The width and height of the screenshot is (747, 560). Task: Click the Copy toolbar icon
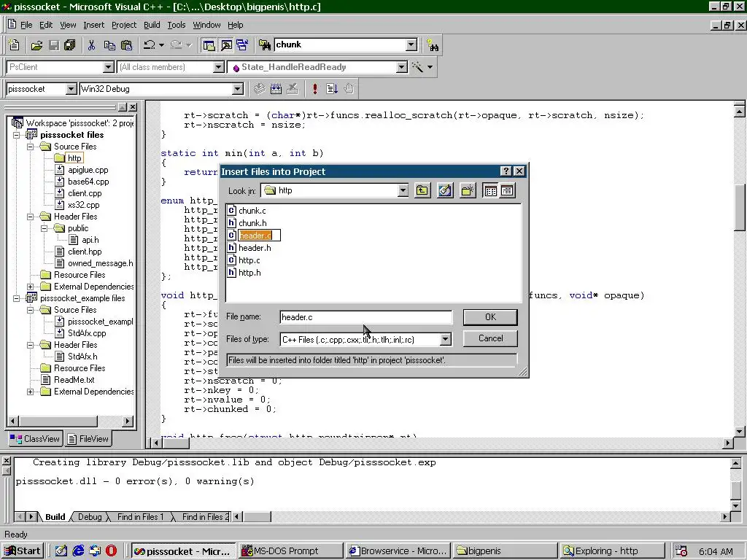(109, 45)
